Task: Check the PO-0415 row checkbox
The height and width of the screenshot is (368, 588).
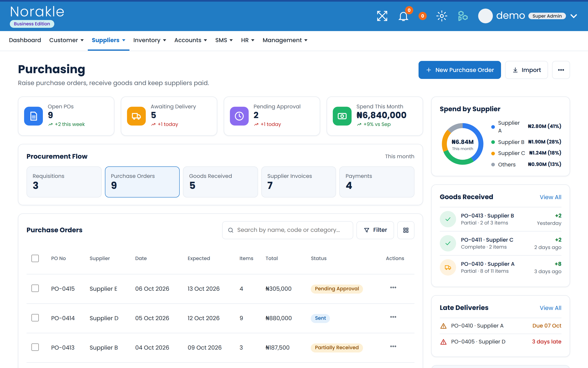Action: 35,288
